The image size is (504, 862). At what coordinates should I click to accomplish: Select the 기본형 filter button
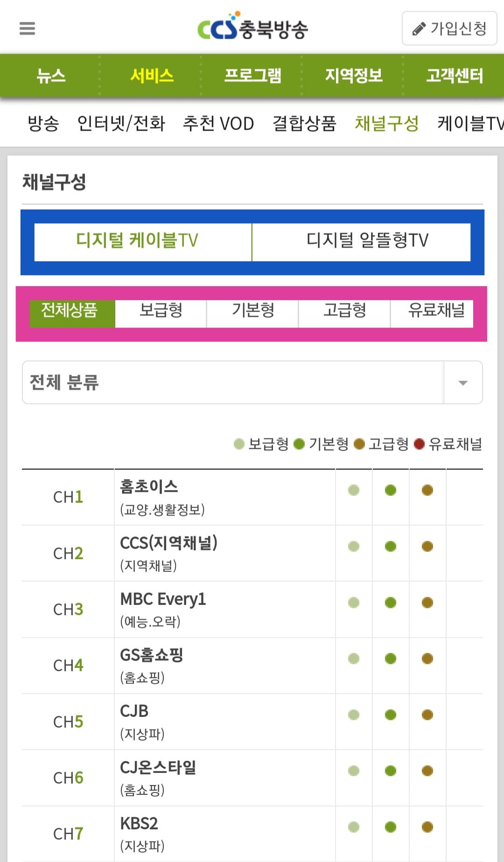pyautogui.click(x=252, y=312)
